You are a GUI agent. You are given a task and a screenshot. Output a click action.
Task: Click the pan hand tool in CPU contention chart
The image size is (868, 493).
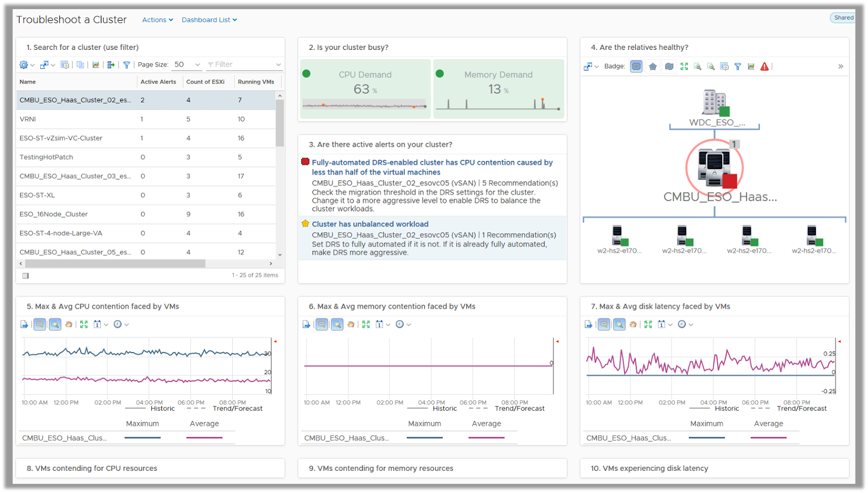(69, 324)
